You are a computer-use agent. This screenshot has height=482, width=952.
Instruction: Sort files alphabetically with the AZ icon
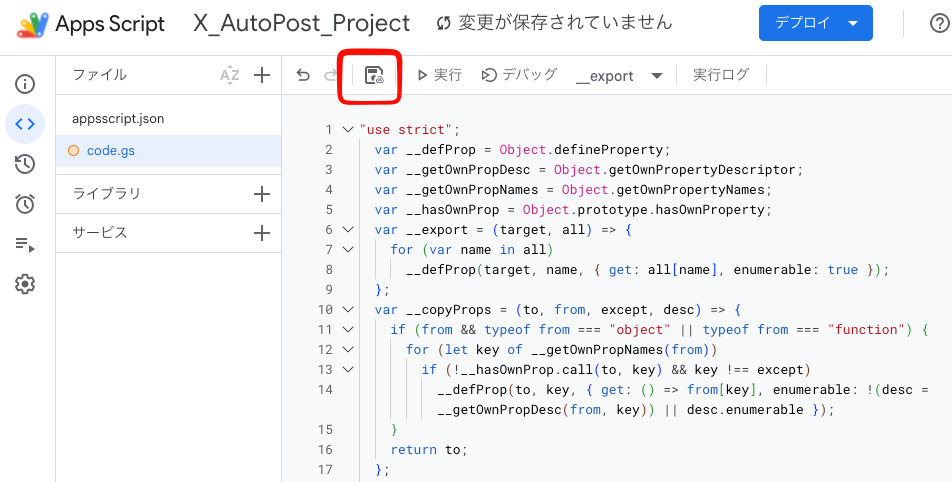pyautogui.click(x=230, y=75)
